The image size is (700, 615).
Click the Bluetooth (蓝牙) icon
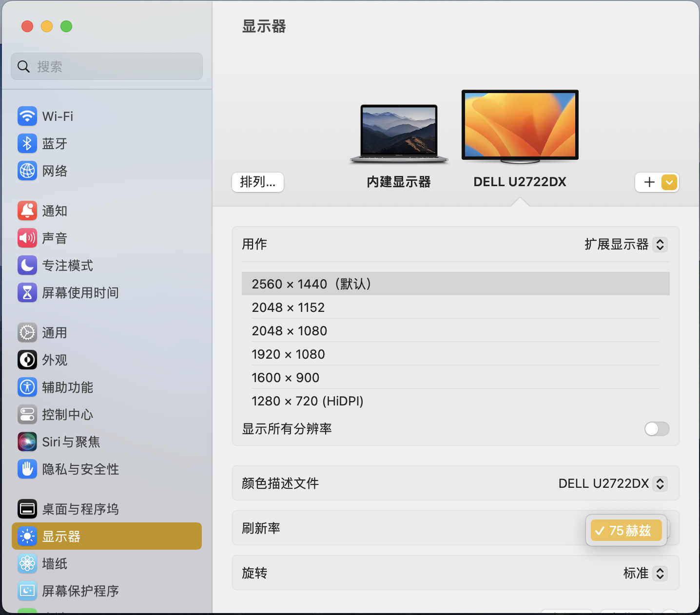tap(27, 143)
